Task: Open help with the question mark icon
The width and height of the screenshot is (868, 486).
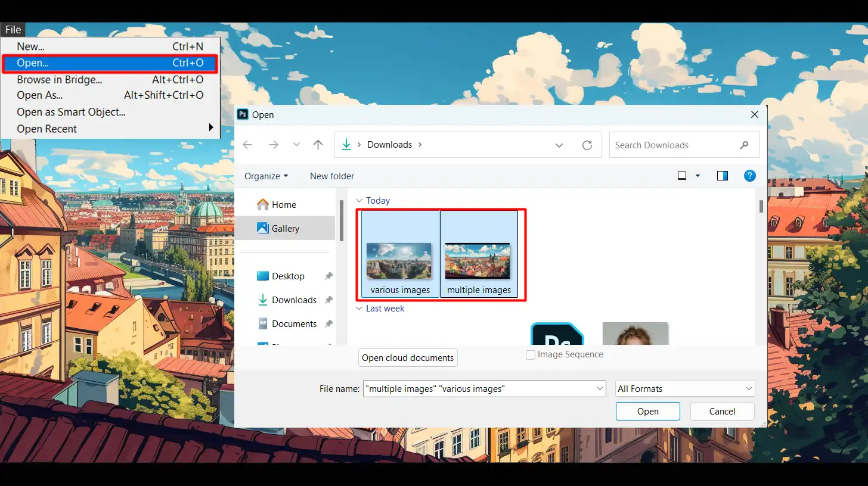Action: [x=750, y=176]
